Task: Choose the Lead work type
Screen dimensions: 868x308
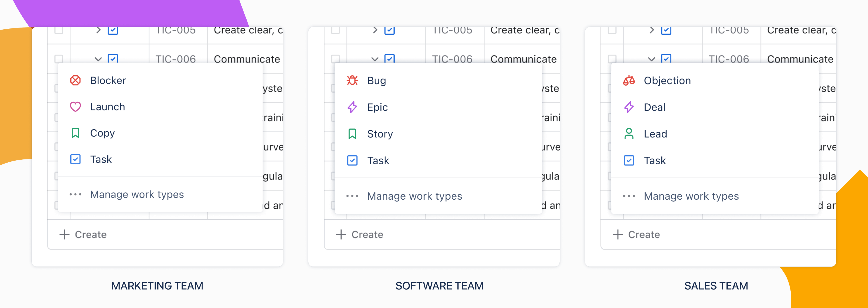Action: 715,134
